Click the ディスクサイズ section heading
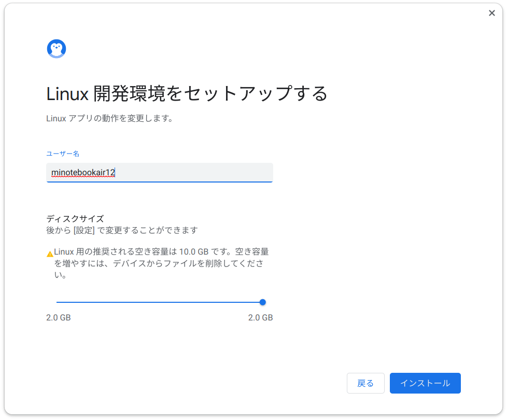This screenshot has width=507, height=420. coord(75,219)
